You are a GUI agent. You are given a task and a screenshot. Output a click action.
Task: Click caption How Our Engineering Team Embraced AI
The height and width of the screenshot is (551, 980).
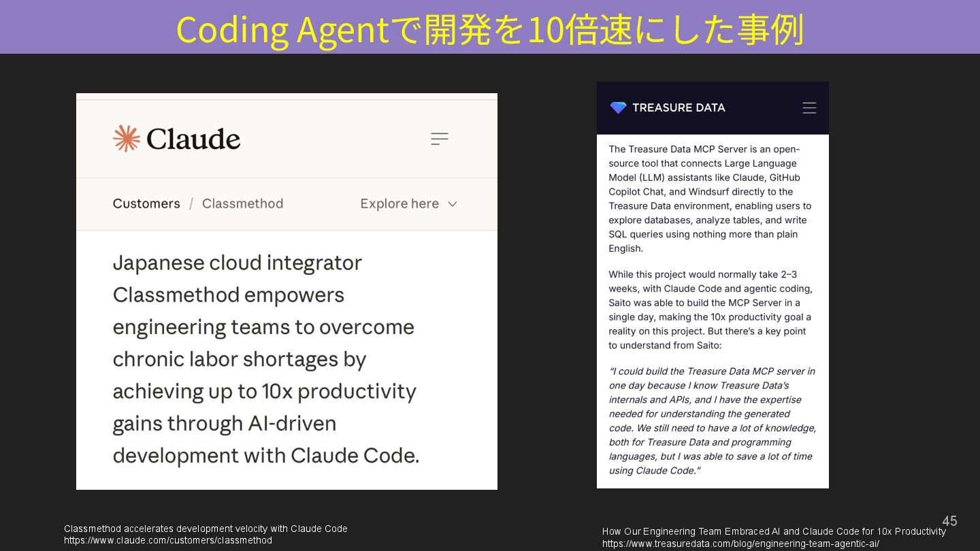(774, 531)
